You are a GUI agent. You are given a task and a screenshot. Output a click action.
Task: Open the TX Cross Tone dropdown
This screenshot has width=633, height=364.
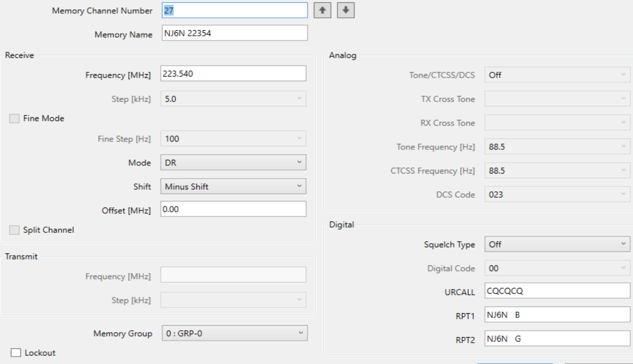click(x=557, y=99)
